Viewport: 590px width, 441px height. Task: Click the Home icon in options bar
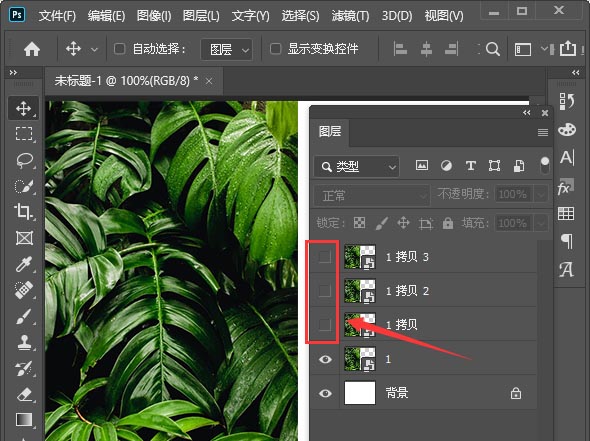click(x=32, y=49)
